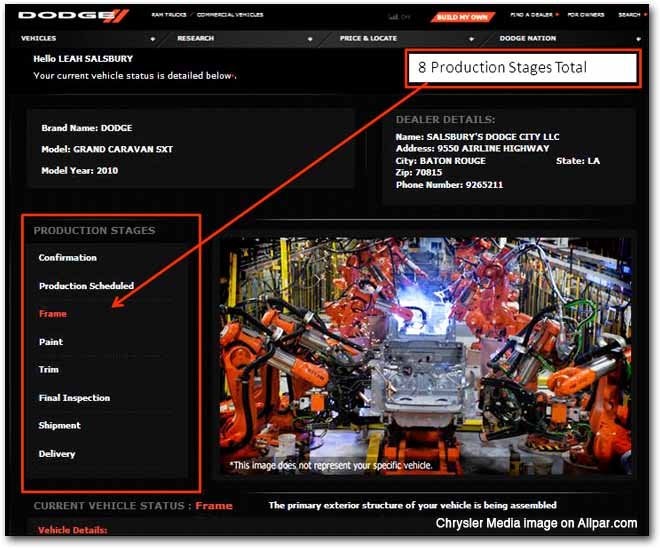Open the Commercial Vehicles link
Viewport: 660px width, 548px height.
click(x=230, y=15)
